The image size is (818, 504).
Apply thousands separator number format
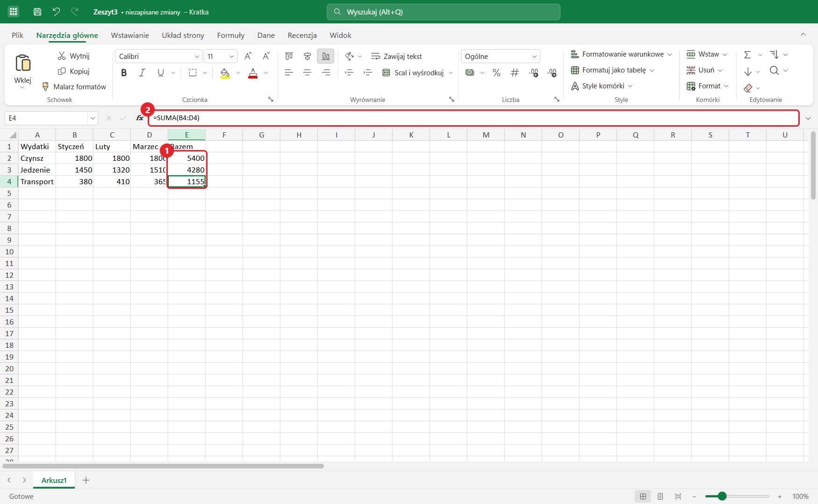pos(515,72)
